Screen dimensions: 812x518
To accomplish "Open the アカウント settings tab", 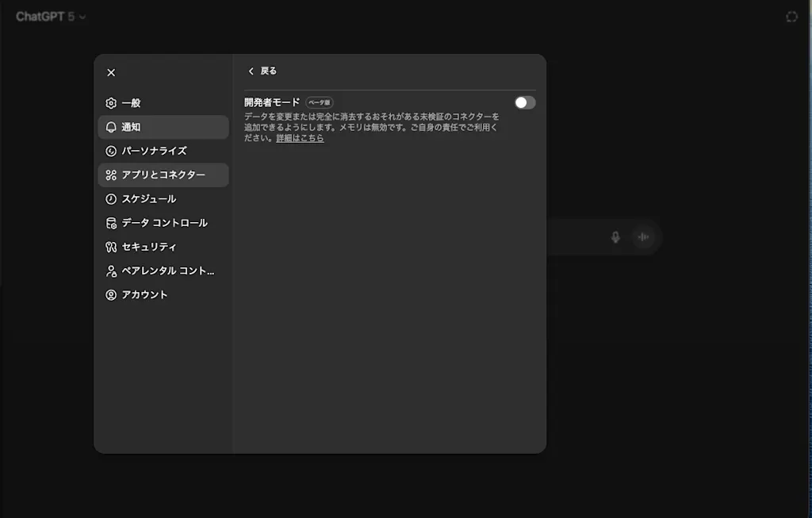I will tap(163, 295).
